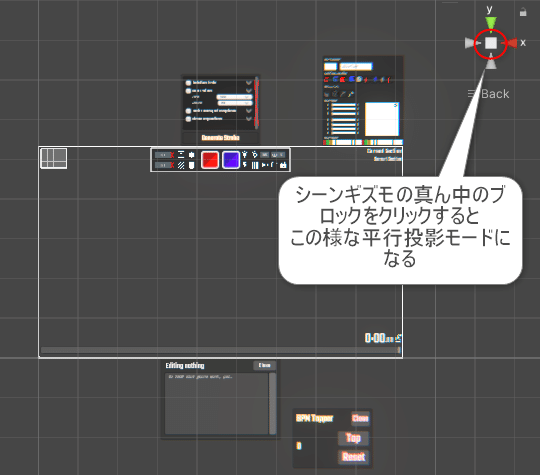
Task: Click the castle-shaped icon ending the toolbar
Action: point(283,165)
